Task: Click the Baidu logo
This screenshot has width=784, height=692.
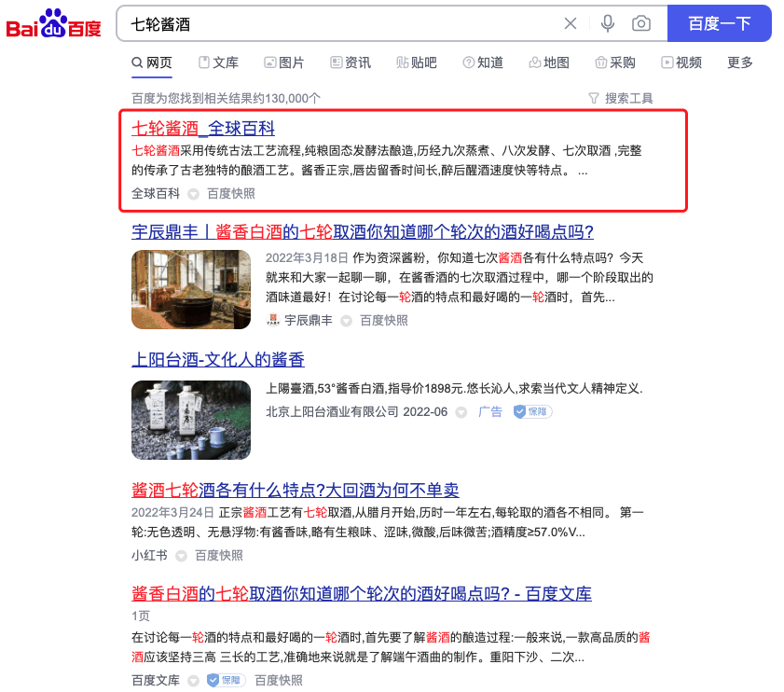Action: pos(53,23)
